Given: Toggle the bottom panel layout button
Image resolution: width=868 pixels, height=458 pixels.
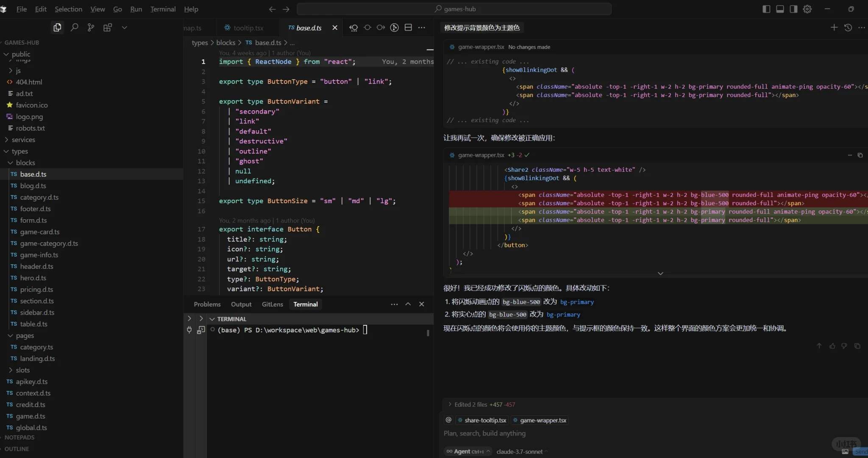Looking at the screenshot, I should click(780, 9).
